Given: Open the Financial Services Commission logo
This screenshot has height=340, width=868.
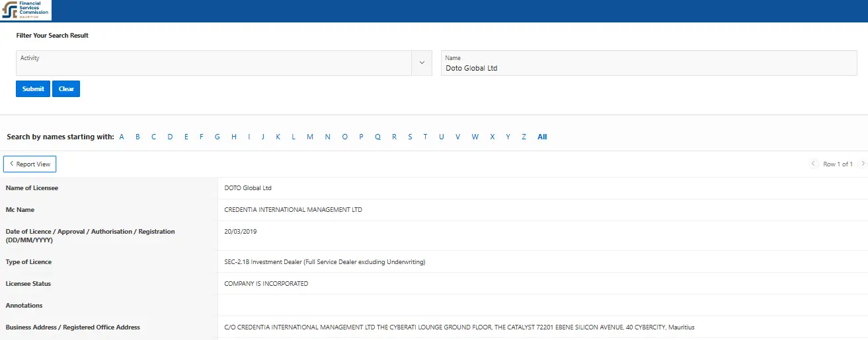Looking at the screenshot, I should [26, 10].
